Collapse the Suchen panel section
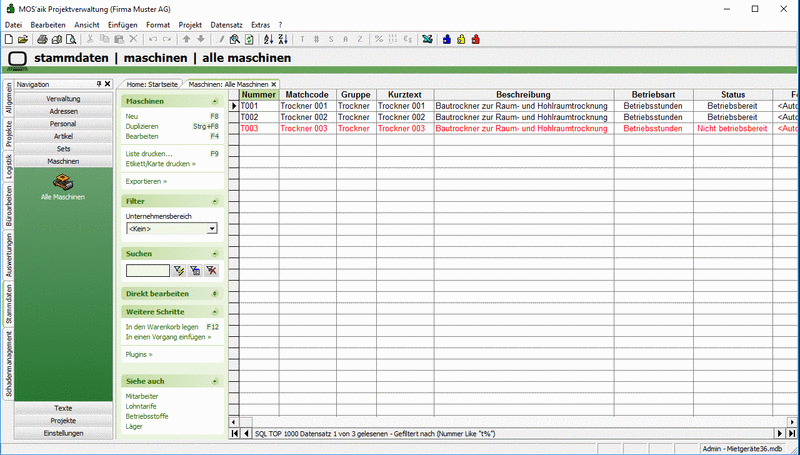The image size is (800, 455). [215, 254]
